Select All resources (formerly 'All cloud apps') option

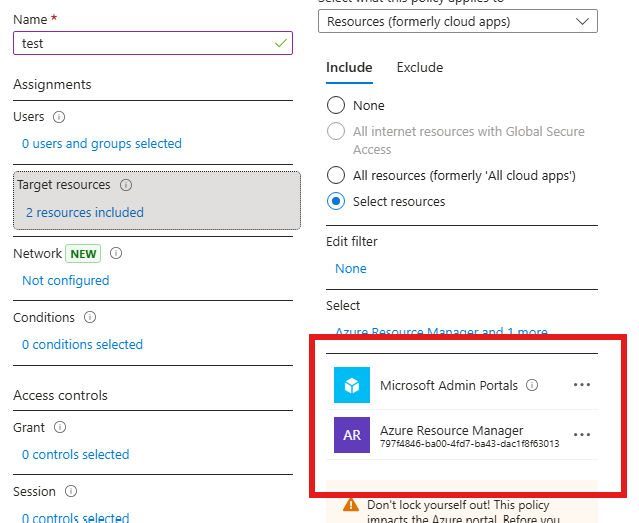coord(336,175)
